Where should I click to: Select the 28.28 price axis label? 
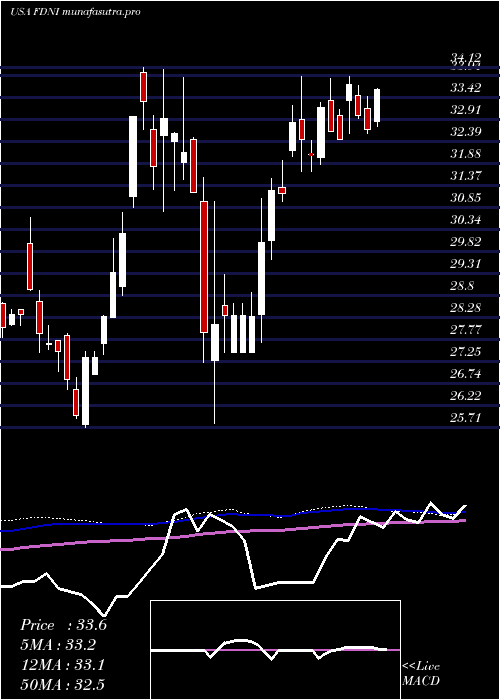[x=466, y=308]
